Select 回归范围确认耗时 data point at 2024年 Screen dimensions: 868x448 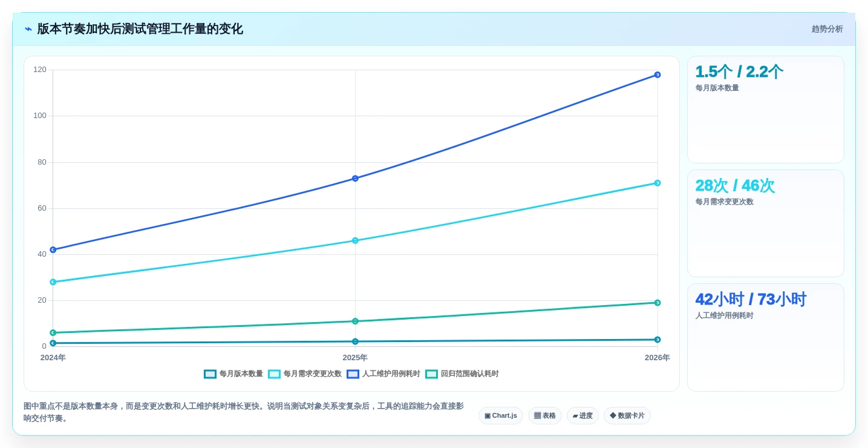coord(53,333)
